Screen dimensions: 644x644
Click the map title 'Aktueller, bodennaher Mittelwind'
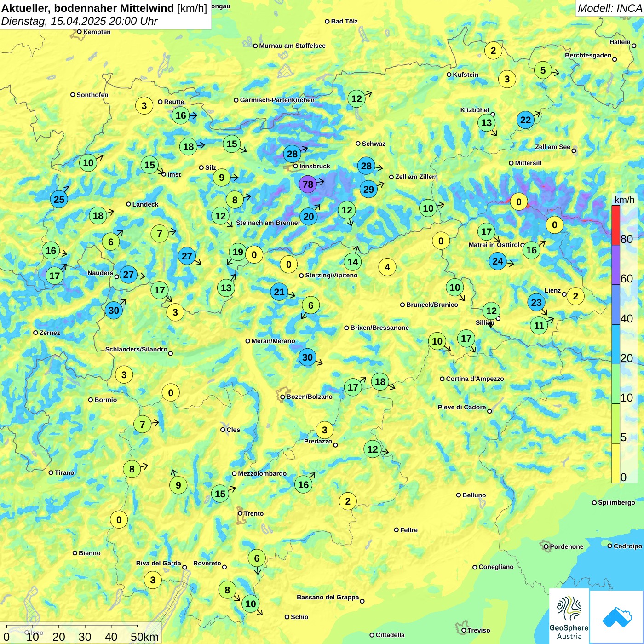coord(88,8)
